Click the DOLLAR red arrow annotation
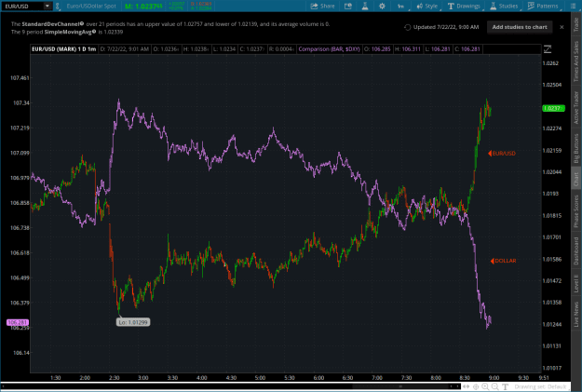This screenshot has height=392, width=582. coord(503,261)
